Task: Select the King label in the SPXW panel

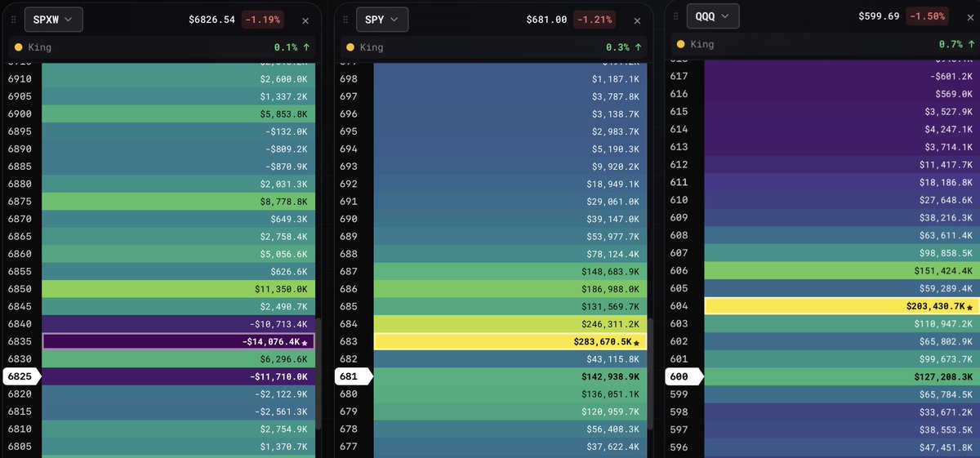Action: (39, 47)
